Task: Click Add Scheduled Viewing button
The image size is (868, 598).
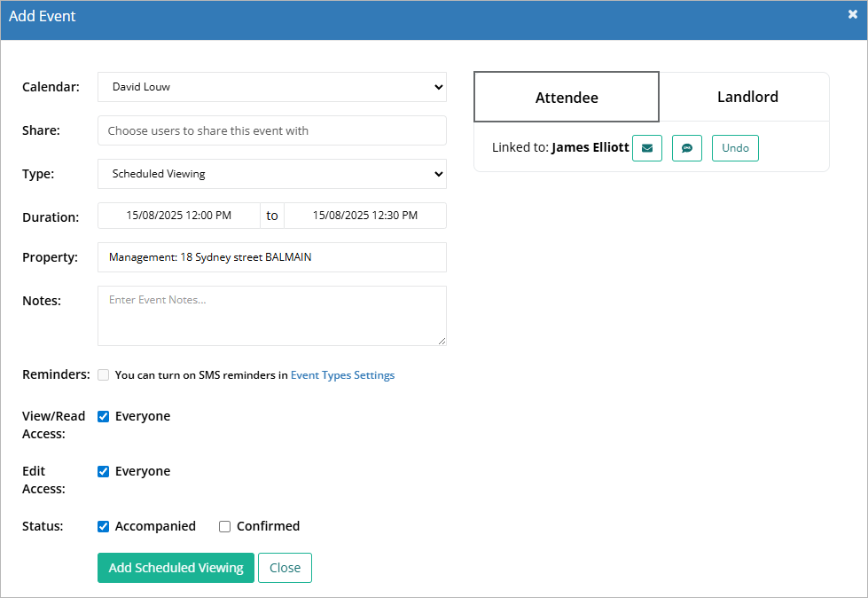Action: 176,568
